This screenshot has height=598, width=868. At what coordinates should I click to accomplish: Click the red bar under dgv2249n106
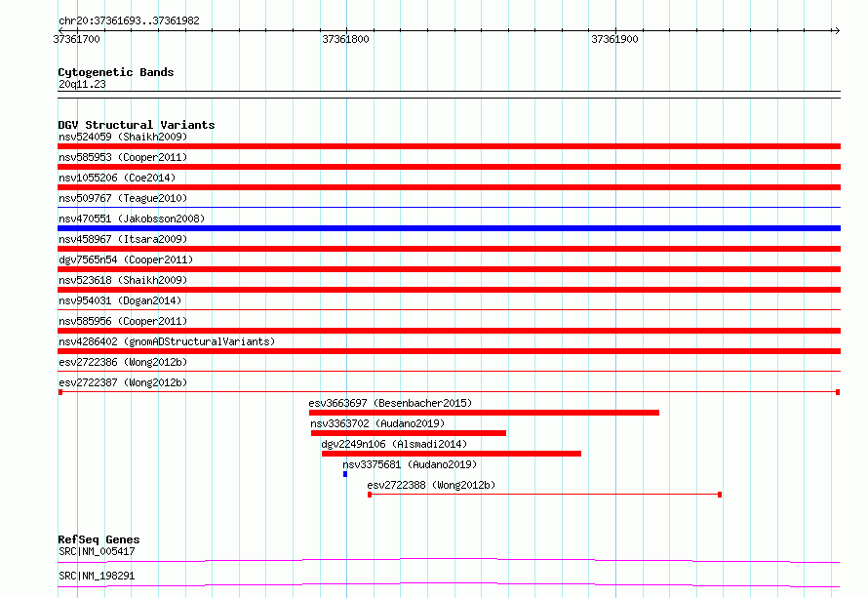pyautogui.click(x=452, y=454)
